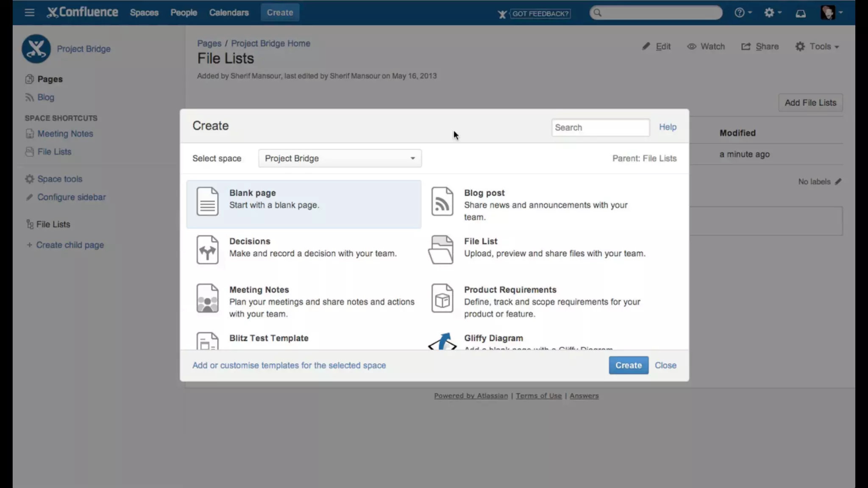
Task: Select the Blank page template icon
Action: 207,201
